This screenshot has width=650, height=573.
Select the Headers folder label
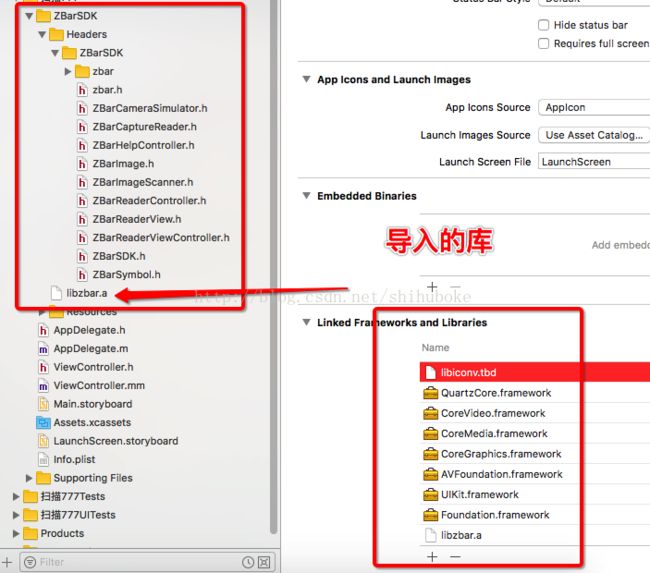click(87, 34)
